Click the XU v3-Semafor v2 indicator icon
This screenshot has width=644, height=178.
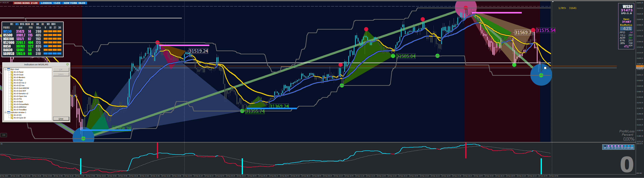click(12, 94)
